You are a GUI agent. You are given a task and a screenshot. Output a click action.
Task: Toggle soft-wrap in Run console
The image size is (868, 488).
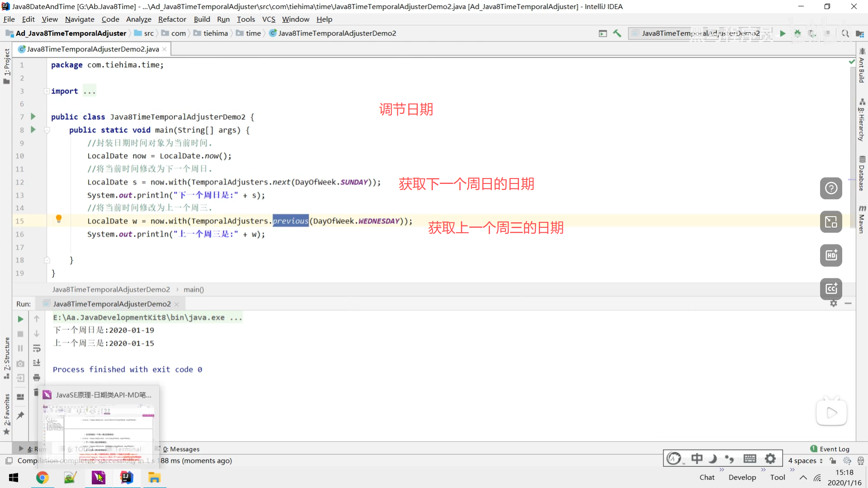(37, 348)
